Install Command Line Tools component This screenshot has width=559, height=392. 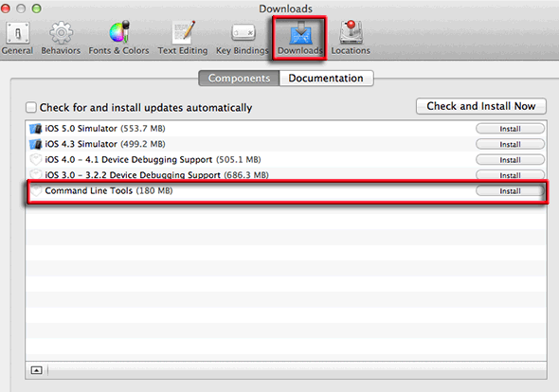pyautogui.click(x=510, y=191)
